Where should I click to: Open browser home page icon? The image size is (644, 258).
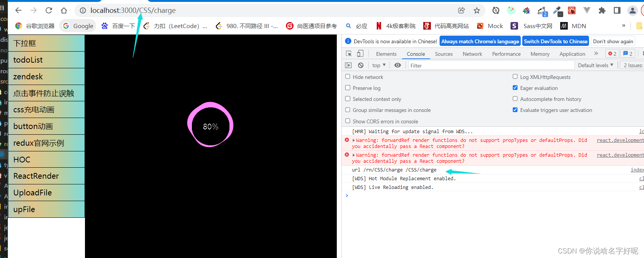click(64, 11)
